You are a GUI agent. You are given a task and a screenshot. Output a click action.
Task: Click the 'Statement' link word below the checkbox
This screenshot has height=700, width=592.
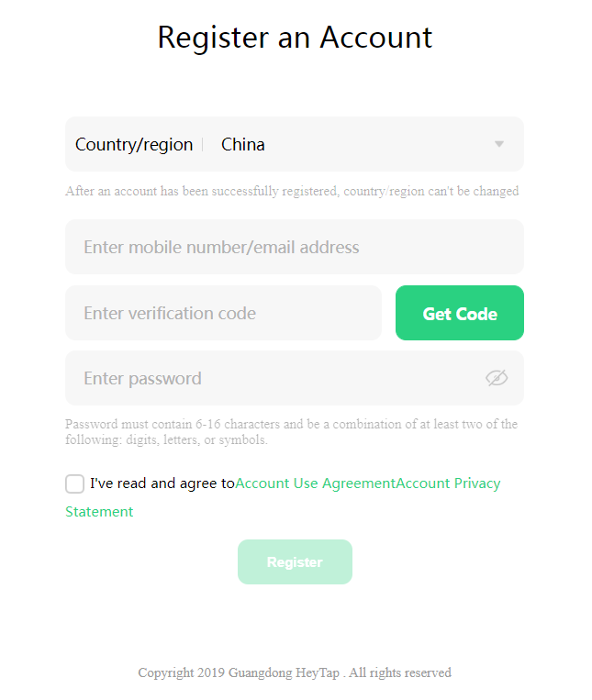99,512
